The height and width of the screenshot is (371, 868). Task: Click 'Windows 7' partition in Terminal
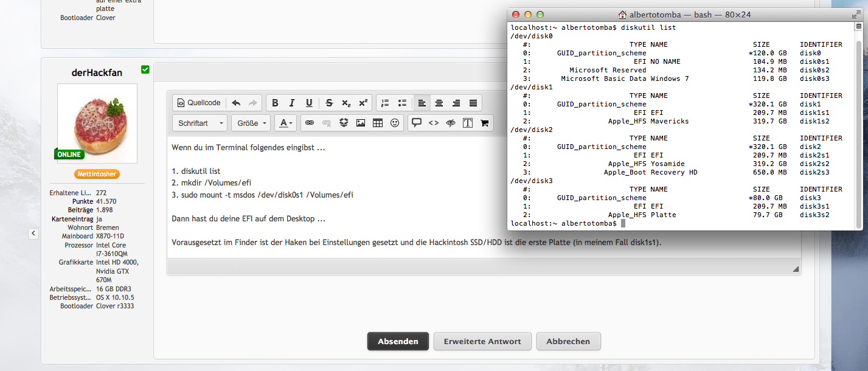(669, 78)
